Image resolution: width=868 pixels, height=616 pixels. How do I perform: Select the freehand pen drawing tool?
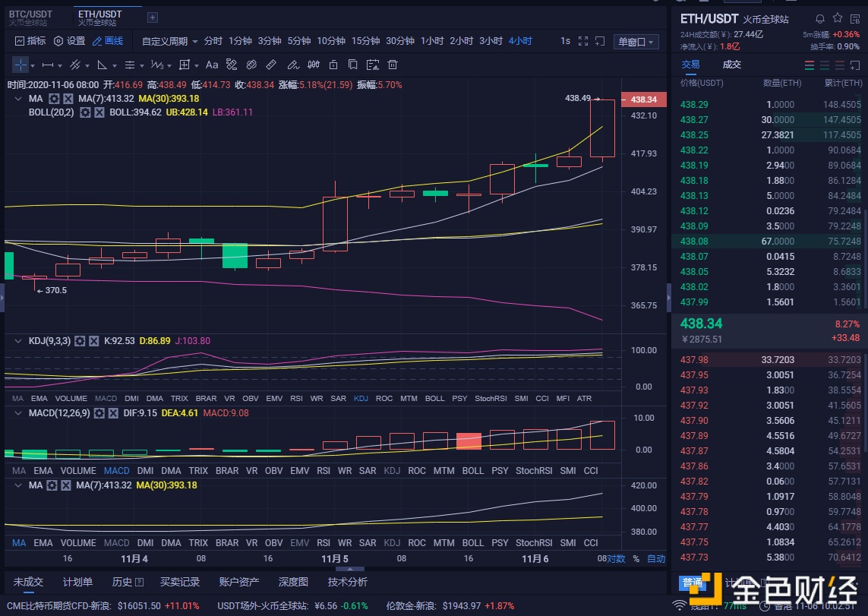[x=293, y=65]
